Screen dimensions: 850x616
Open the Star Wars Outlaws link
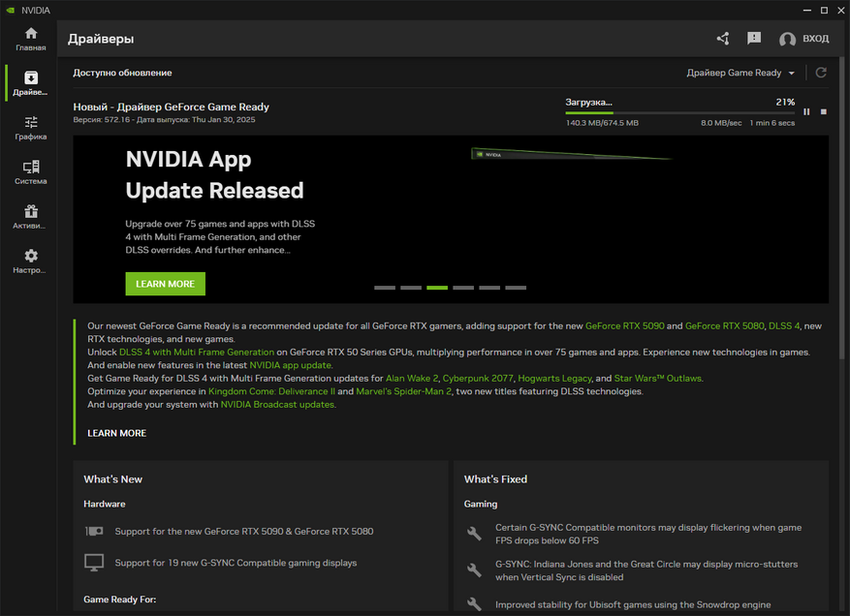(658, 378)
